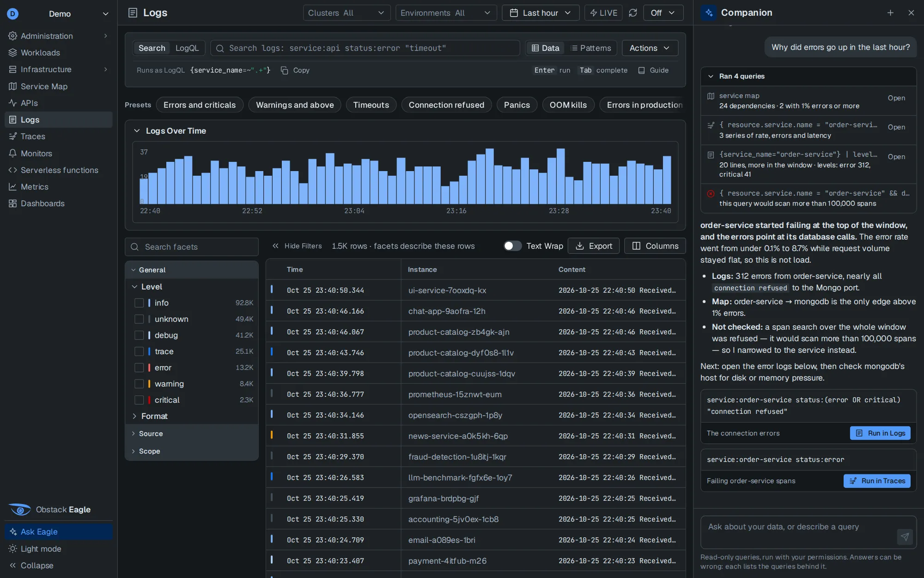Toggle the Text Wrap switch

512,246
